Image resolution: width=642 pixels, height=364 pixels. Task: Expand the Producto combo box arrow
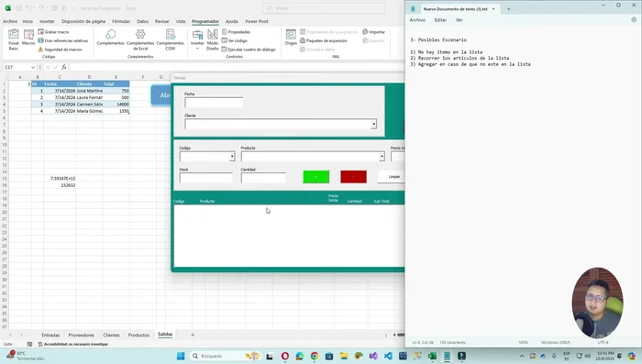coord(382,157)
